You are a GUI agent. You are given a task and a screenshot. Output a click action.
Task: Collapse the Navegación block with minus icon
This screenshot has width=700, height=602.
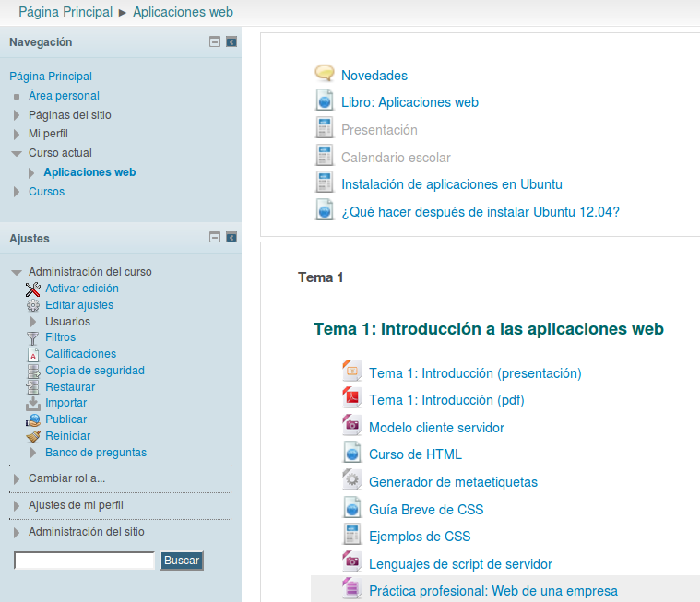click(x=215, y=42)
